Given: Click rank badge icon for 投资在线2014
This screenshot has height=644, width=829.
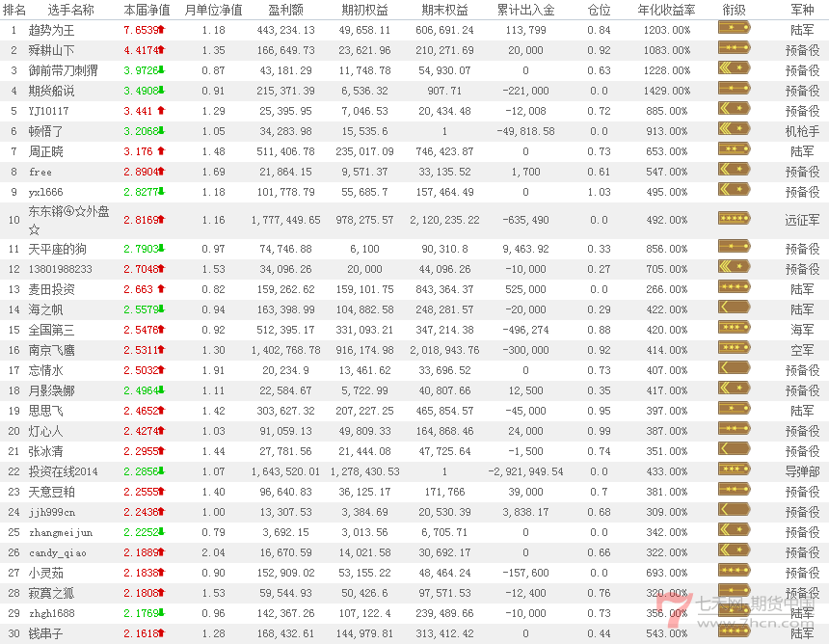Looking at the screenshot, I should [735, 470].
